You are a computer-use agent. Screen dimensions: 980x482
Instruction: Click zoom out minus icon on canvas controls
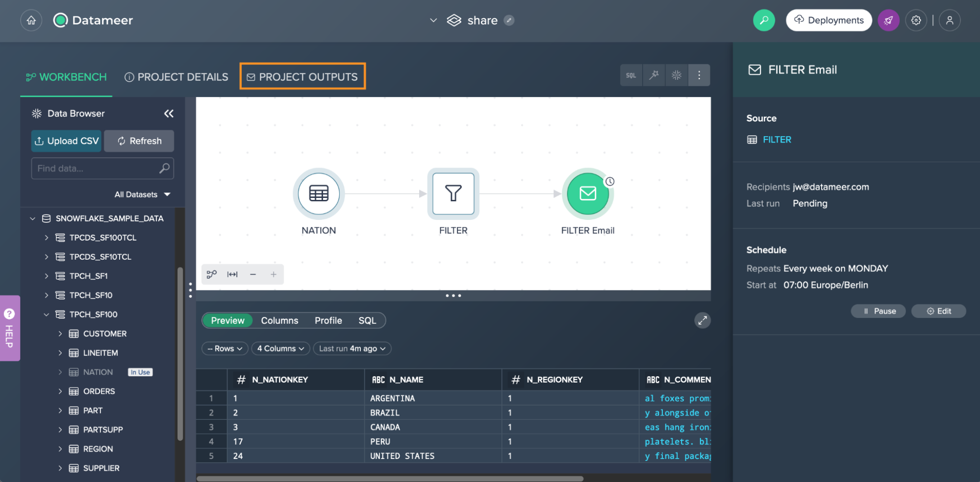pyautogui.click(x=253, y=274)
